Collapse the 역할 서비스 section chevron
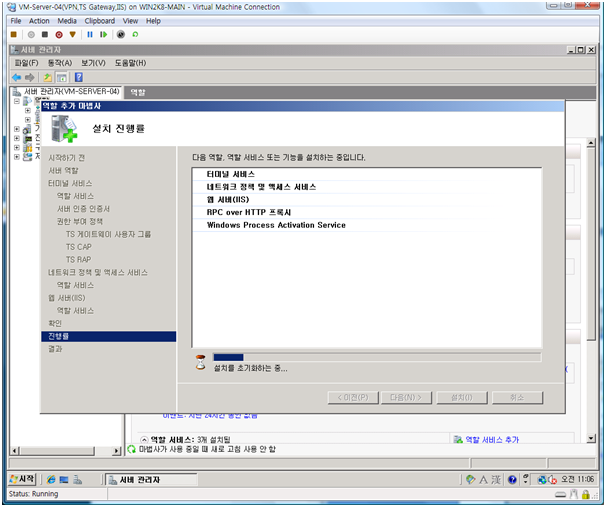606x507 pixels. pos(144,440)
